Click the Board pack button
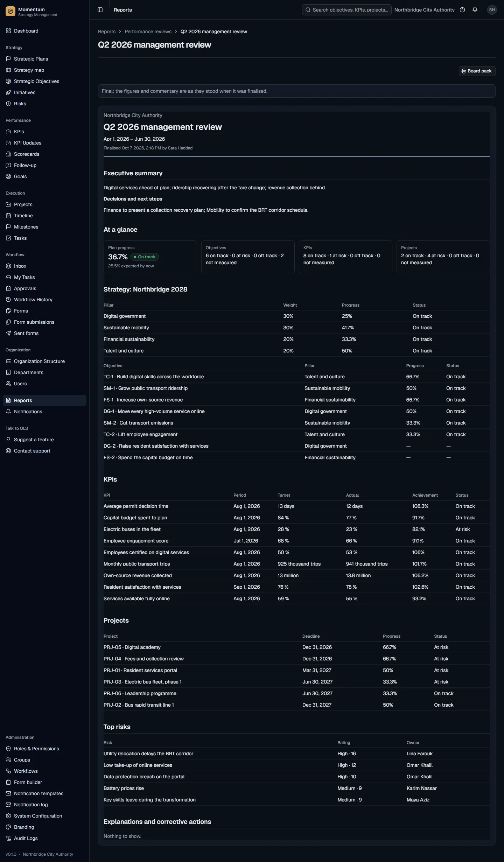This screenshot has height=862, width=504. 477,71
